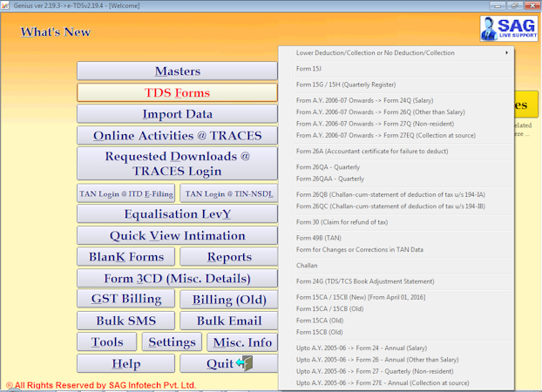Select Form 15CA / 15CB (Old)
Screen dimensions: 542x392
click(x=396, y=309)
